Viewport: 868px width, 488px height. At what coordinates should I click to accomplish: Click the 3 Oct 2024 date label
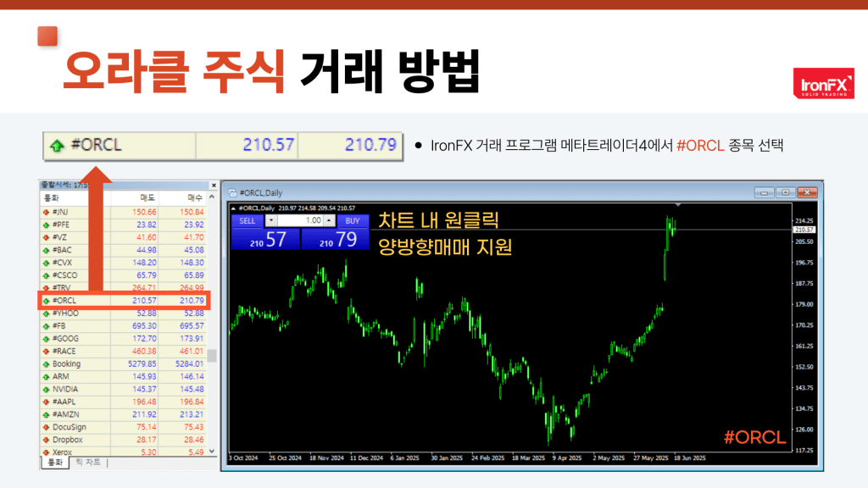(x=243, y=458)
